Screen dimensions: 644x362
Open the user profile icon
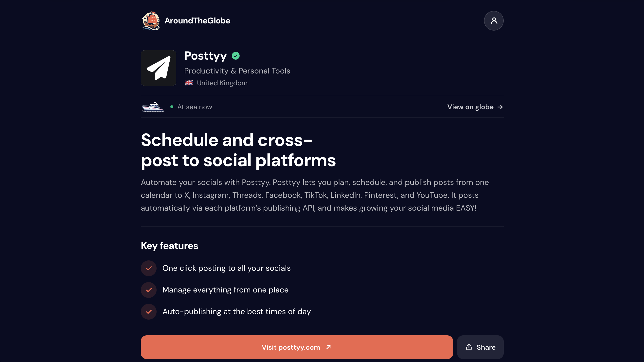click(x=494, y=21)
